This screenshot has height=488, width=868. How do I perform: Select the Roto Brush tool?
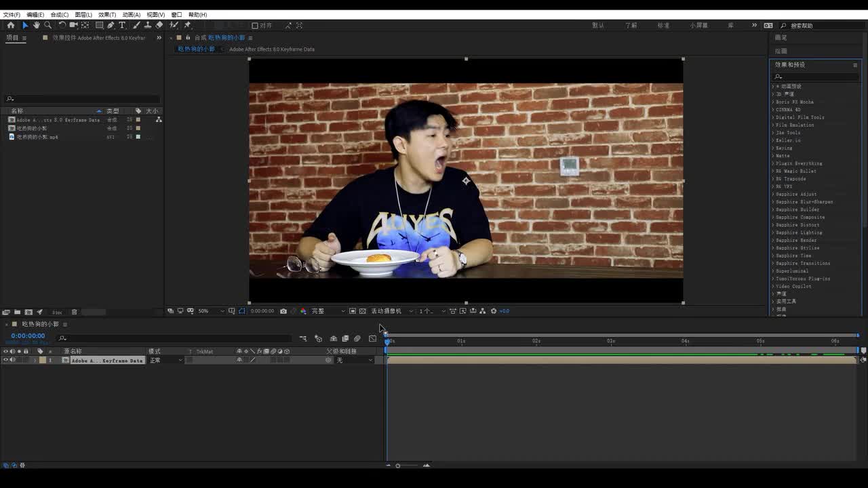click(x=174, y=25)
